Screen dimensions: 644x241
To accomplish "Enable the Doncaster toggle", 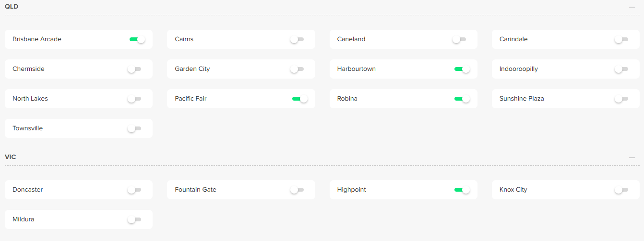I will tap(134, 190).
